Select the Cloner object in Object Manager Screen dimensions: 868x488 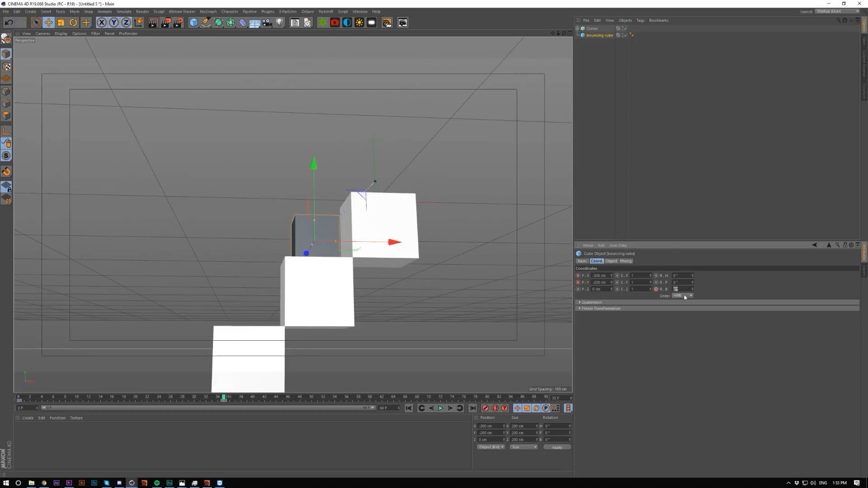pyautogui.click(x=592, y=28)
